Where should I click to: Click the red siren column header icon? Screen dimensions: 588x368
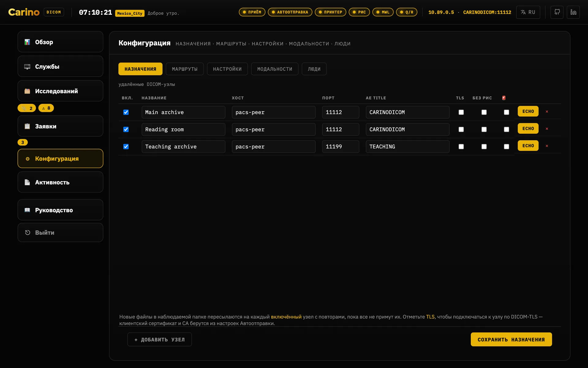pos(504,98)
